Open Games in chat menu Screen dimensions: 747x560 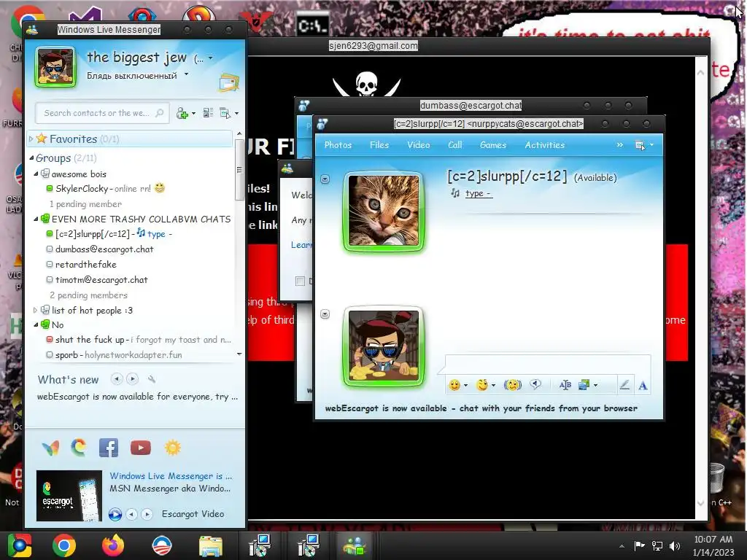[x=493, y=145]
